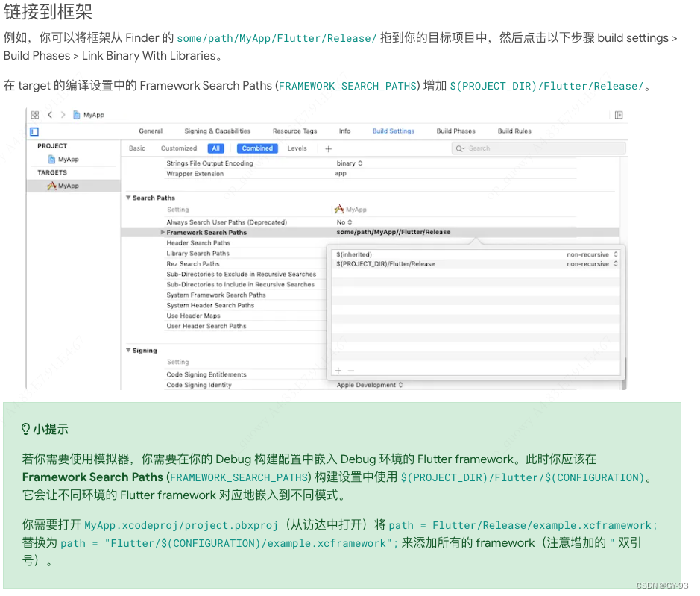Toggle the editor options icon at top right
Screen dimensions: 700x596
618,116
